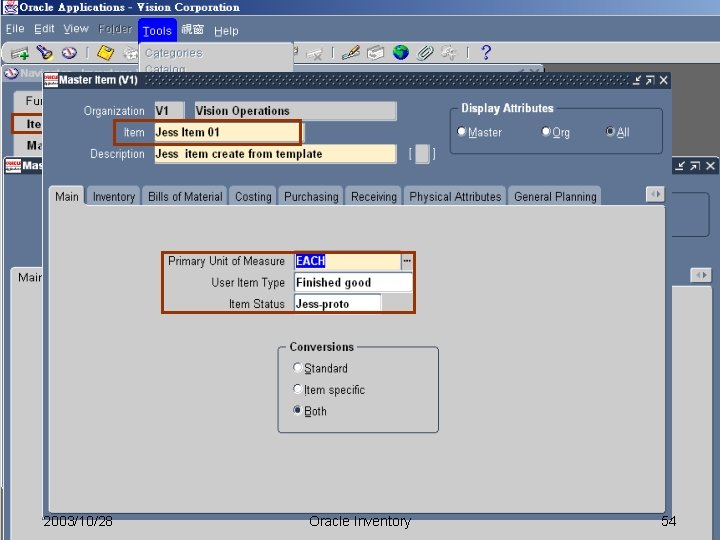Viewport: 720px width, 540px height.
Task: Click the User Item Type field
Action: click(353, 282)
